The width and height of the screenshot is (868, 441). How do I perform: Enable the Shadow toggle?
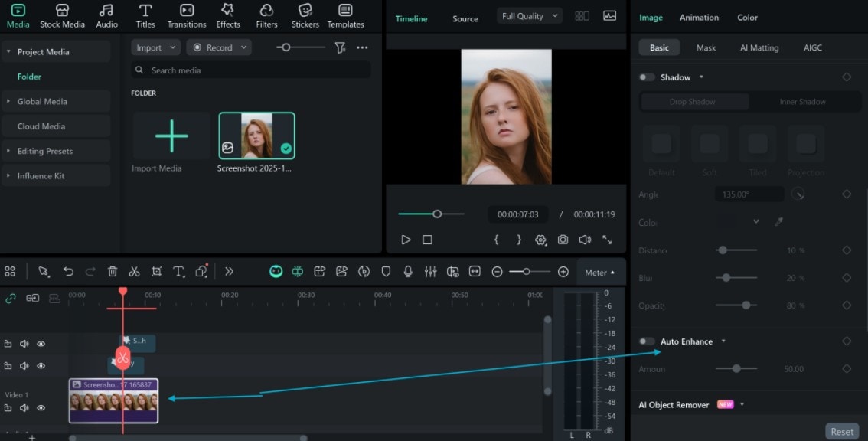pyautogui.click(x=648, y=77)
